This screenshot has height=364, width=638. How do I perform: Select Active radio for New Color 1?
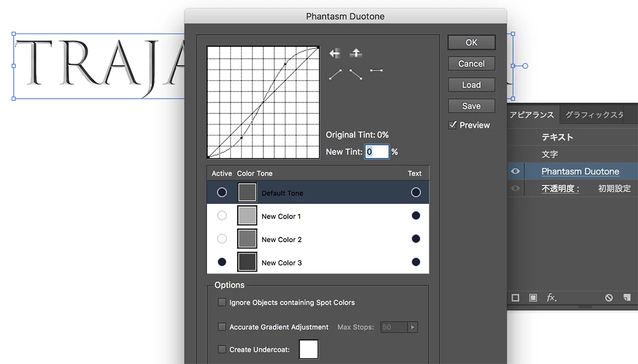(x=222, y=215)
